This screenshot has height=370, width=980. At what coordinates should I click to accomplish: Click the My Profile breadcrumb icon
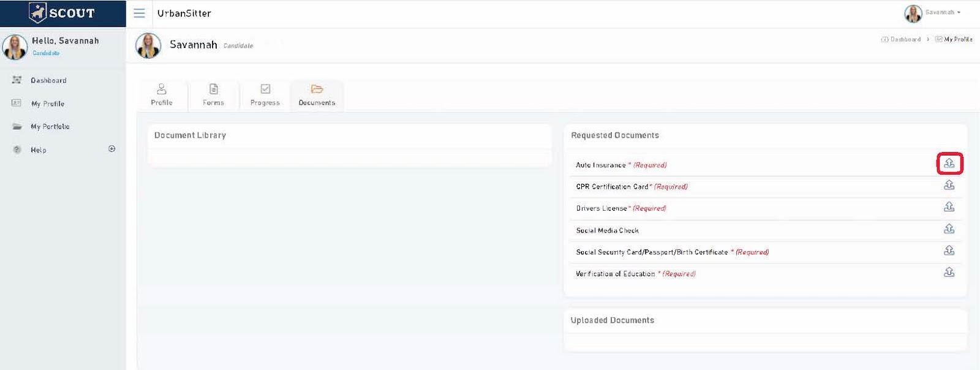click(938, 39)
